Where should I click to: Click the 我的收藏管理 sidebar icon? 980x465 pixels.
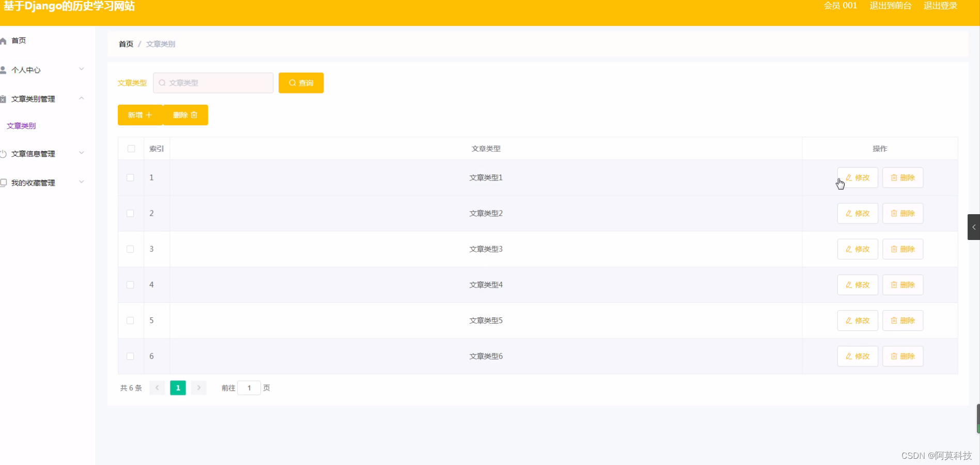3,183
